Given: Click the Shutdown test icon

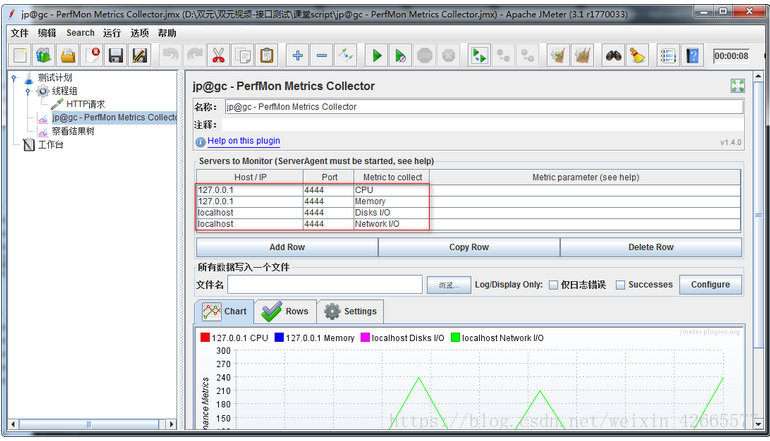Looking at the screenshot, I should (x=448, y=55).
